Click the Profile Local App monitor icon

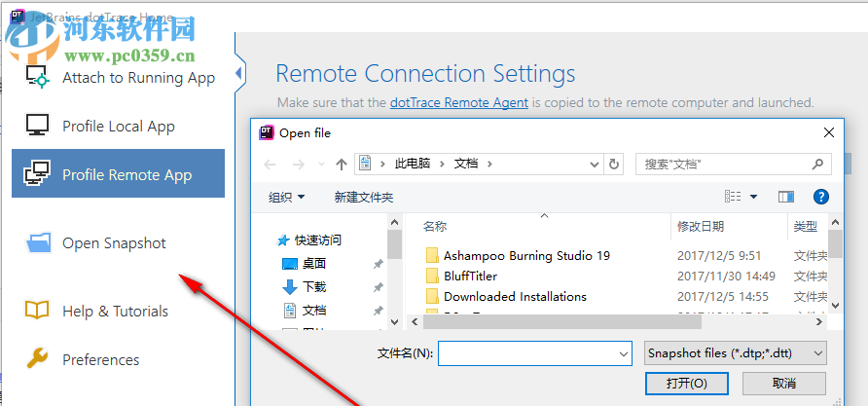[37, 126]
